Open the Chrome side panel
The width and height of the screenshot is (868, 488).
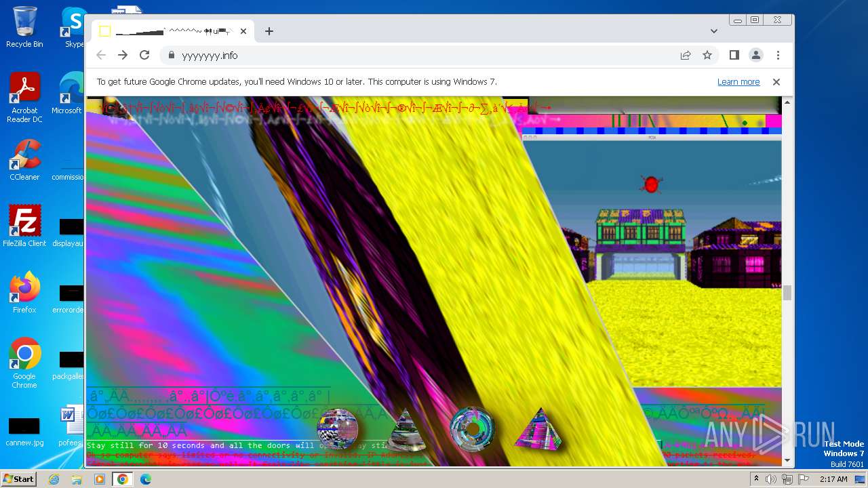tap(734, 55)
